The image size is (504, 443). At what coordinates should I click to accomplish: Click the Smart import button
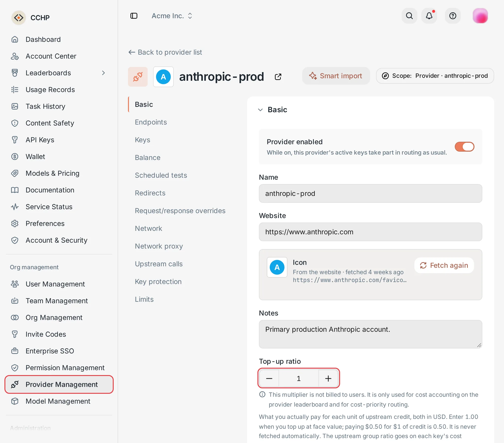pos(336,76)
